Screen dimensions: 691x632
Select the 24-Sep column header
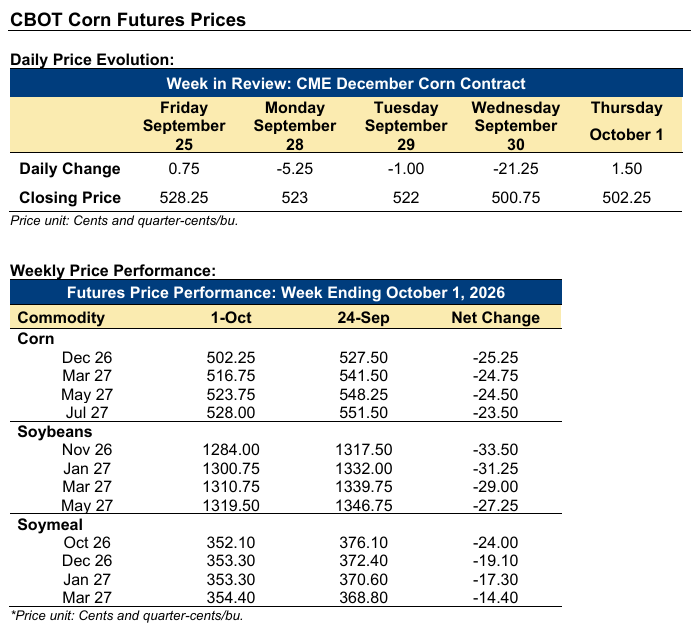[x=363, y=317]
